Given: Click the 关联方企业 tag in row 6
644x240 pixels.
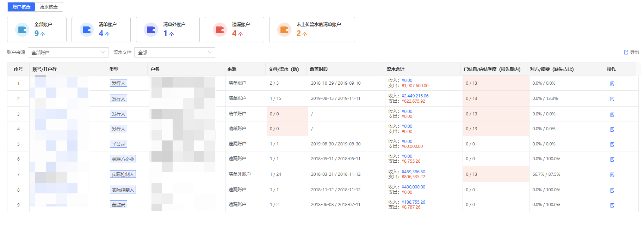Looking at the screenshot, I should click(x=123, y=159).
